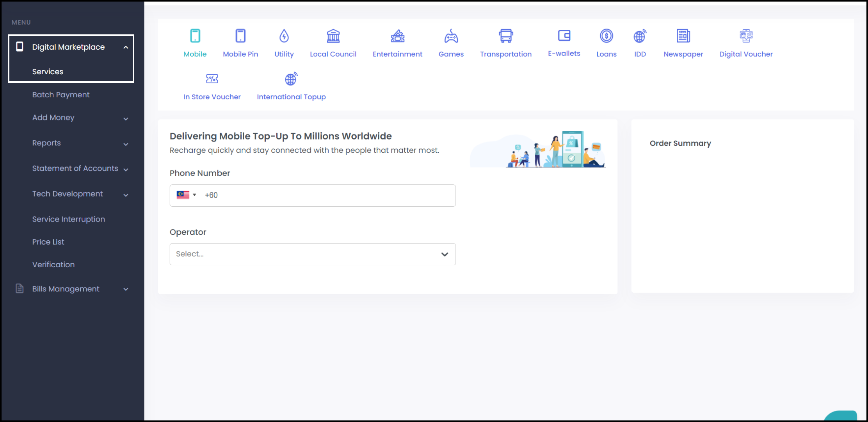Choose the Utility water-drop icon

[284, 36]
